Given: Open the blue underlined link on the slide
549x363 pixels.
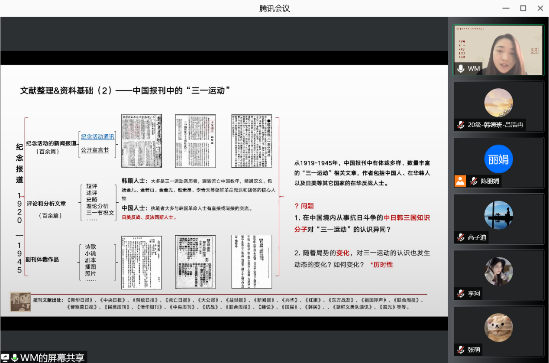Looking at the screenshot, I should point(98,137).
